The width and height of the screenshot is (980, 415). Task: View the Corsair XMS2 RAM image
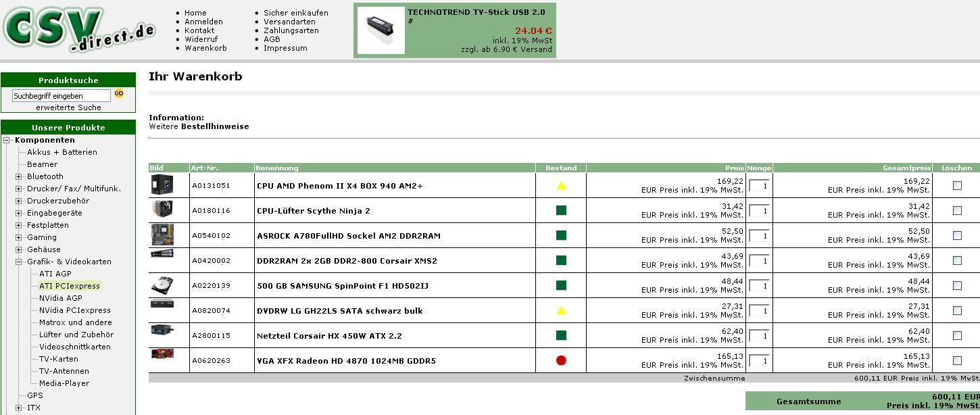click(x=162, y=254)
